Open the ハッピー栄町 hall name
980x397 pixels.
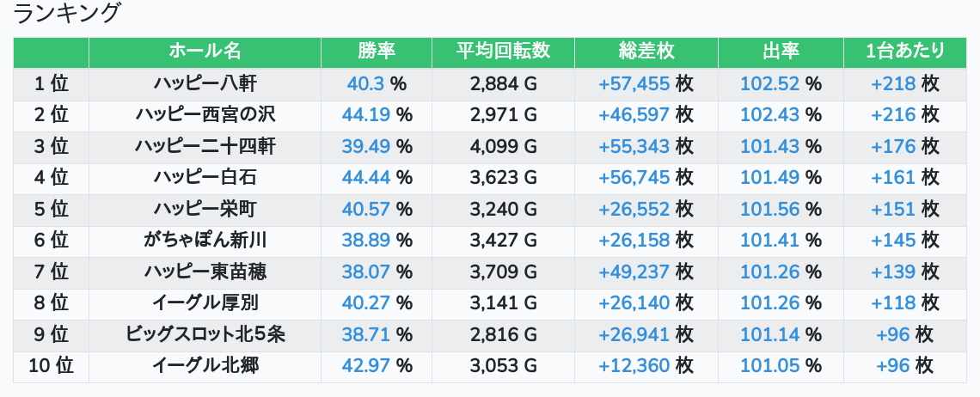[x=205, y=209]
